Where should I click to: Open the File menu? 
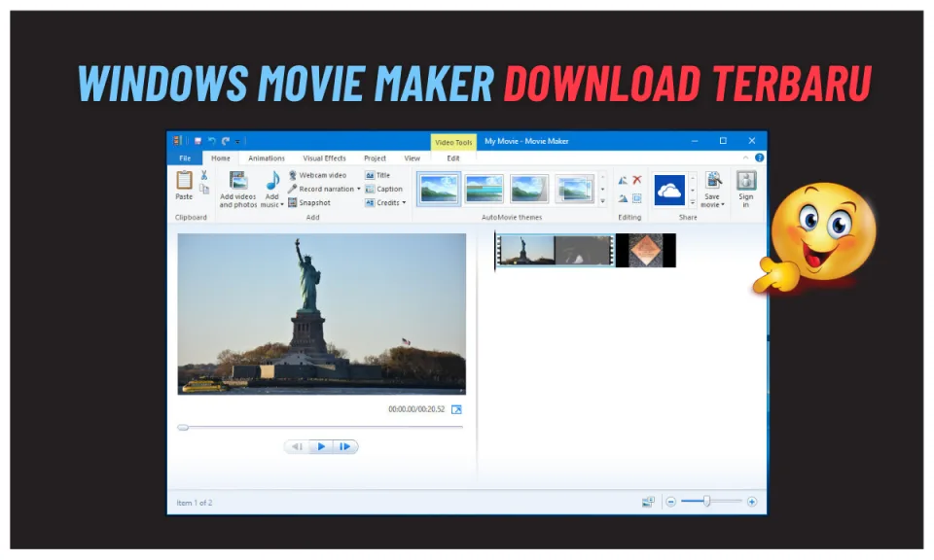[185, 158]
